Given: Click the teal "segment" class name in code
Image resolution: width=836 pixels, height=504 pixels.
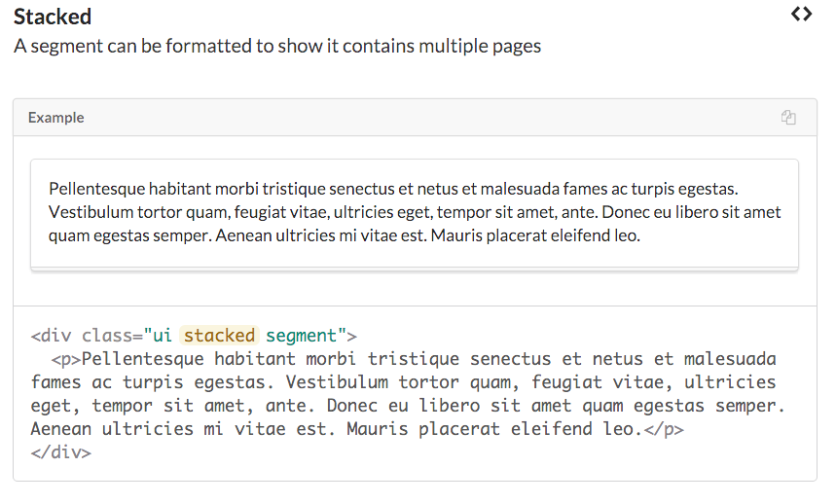Looking at the screenshot, I should click(301, 336).
